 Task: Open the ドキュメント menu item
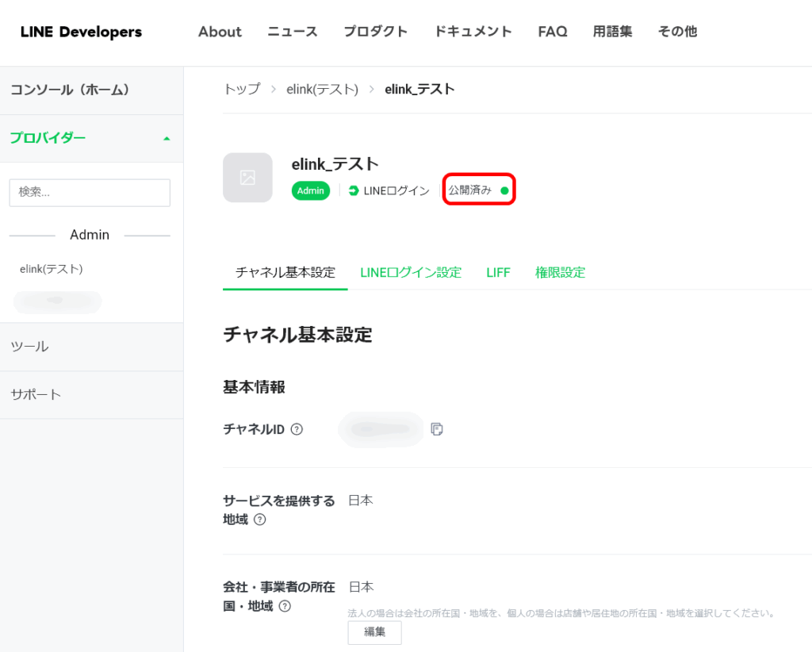(x=473, y=32)
